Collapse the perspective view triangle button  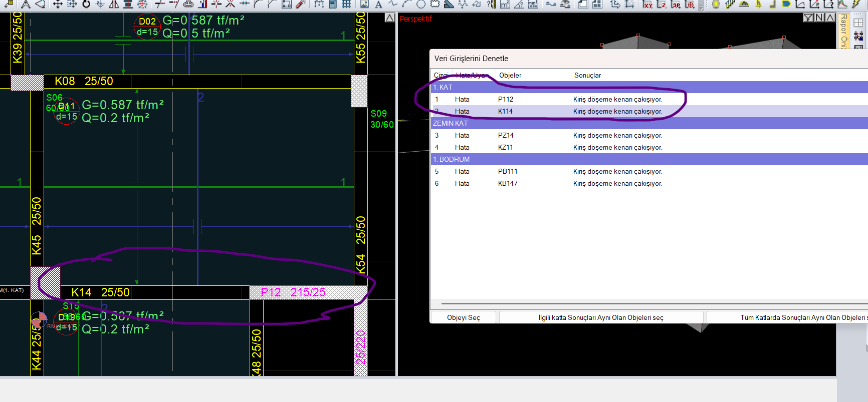[830, 18]
